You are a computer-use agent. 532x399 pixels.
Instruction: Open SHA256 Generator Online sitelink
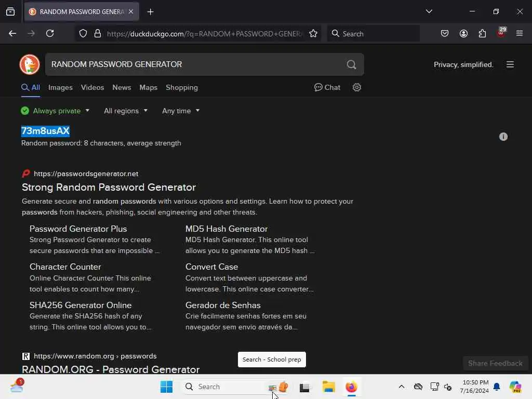point(81,305)
